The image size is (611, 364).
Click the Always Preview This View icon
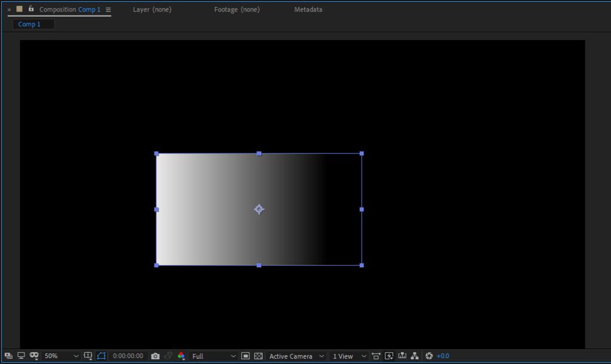[x=8, y=356]
